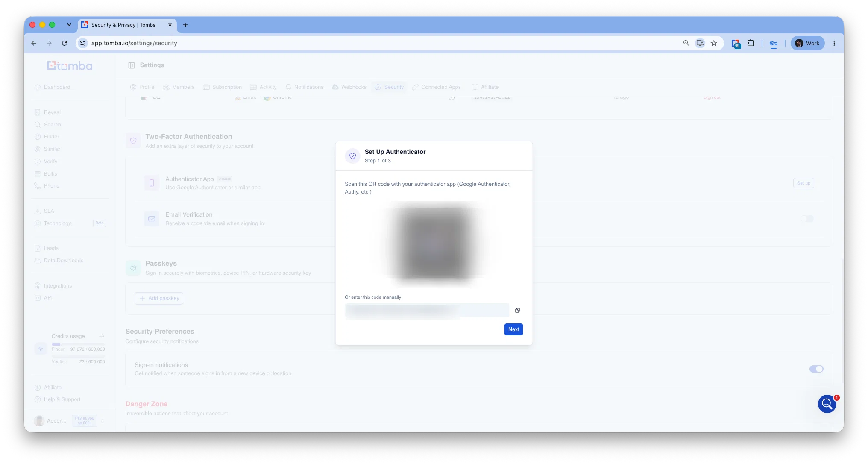Click the blurred QR code image
The image size is (868, 464).
click(434, 244)
